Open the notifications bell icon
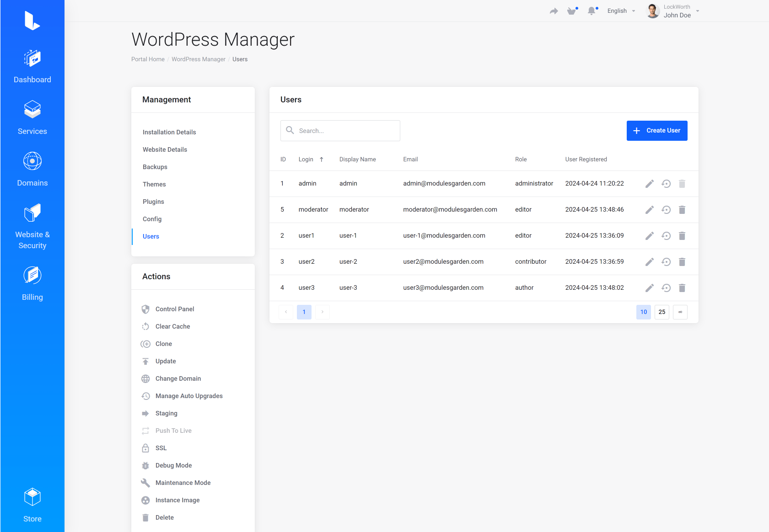 592,11
